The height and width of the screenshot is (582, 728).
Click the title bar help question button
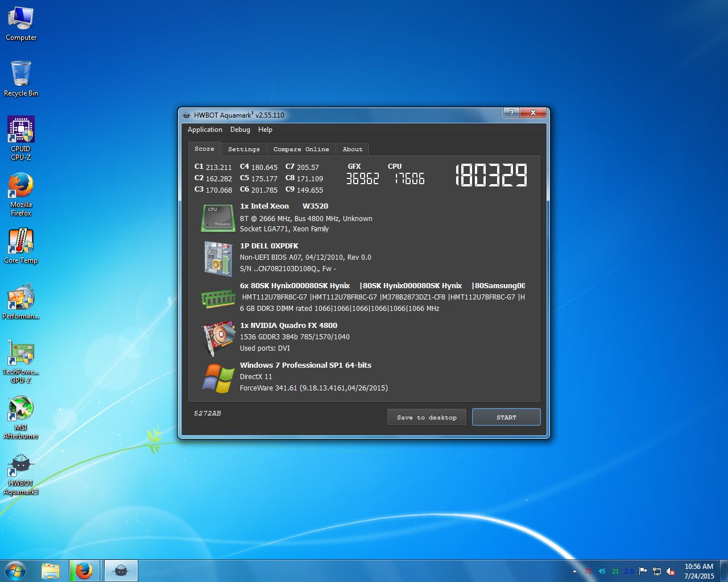(x=511, y=113)
